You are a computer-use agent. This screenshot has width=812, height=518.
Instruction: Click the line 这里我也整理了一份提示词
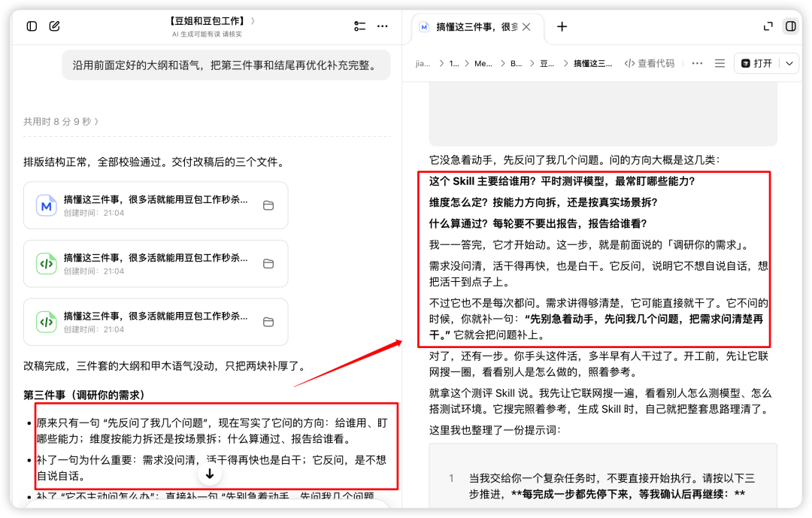point(495,430)
